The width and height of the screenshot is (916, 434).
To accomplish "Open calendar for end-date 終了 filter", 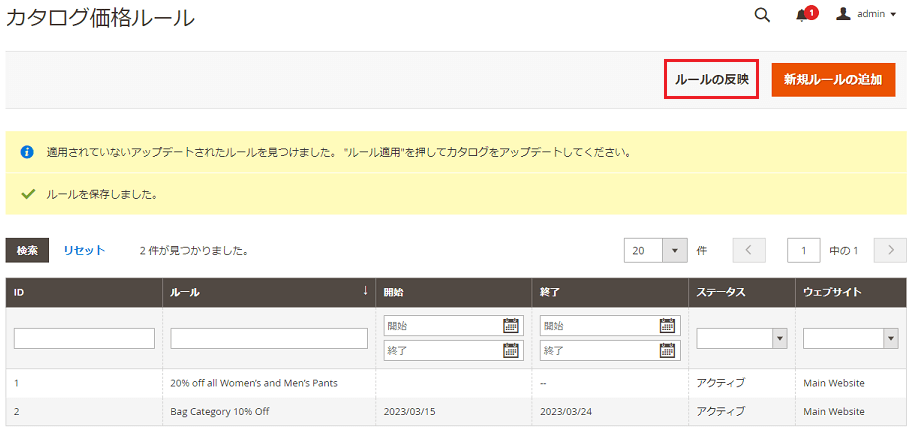I will [x=667, y=350].
